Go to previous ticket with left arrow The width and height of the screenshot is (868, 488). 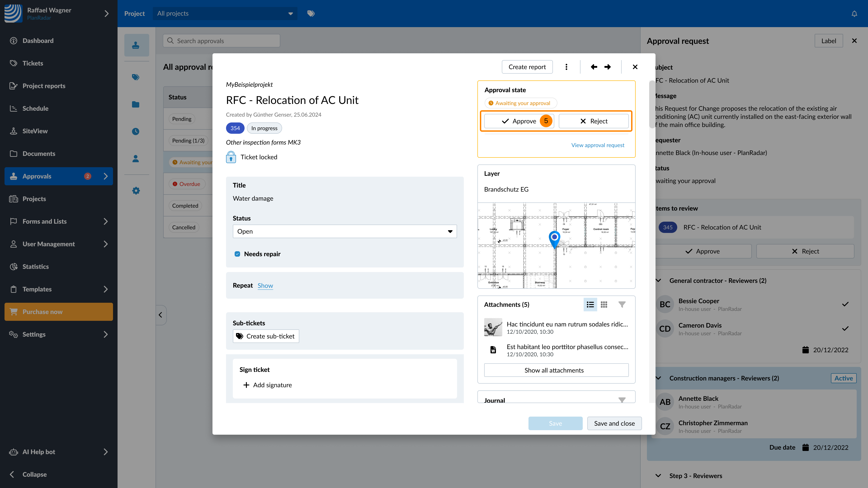coord(594,67)
